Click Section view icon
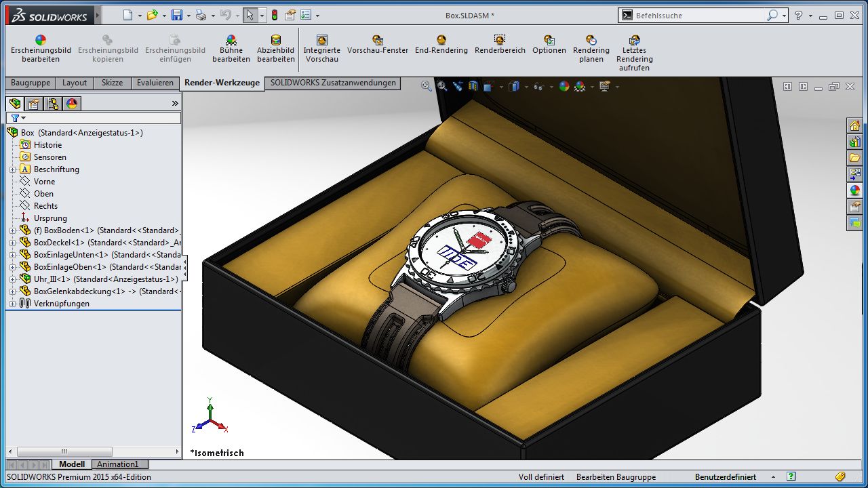This screenshot has height=488, width=868. 473,86
